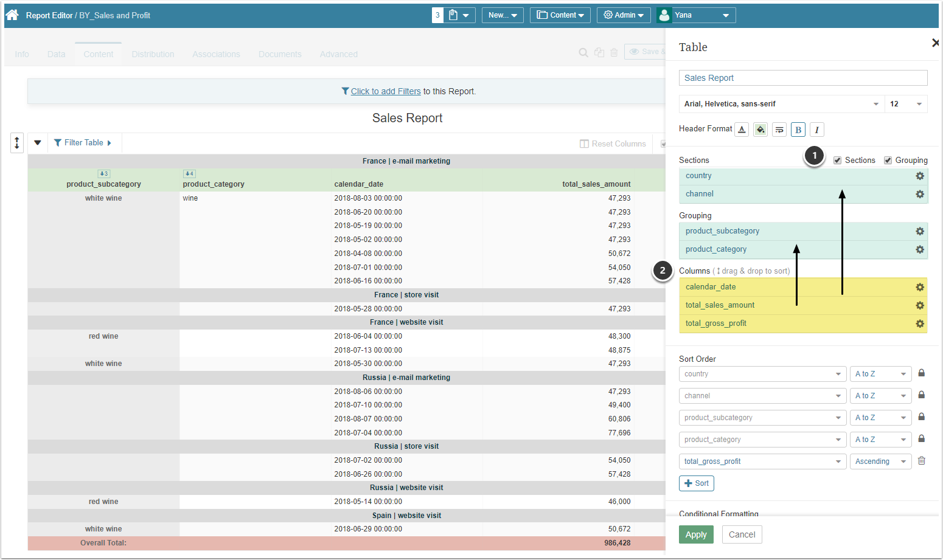Uncheck the Sections checkbox

pyautogui.click(x=838, y=161)
